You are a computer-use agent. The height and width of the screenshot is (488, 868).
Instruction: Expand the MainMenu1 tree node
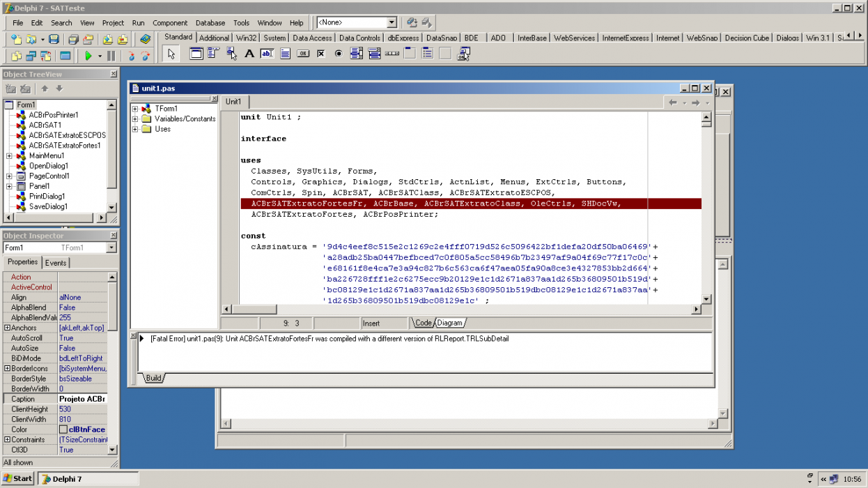(9, 155)
